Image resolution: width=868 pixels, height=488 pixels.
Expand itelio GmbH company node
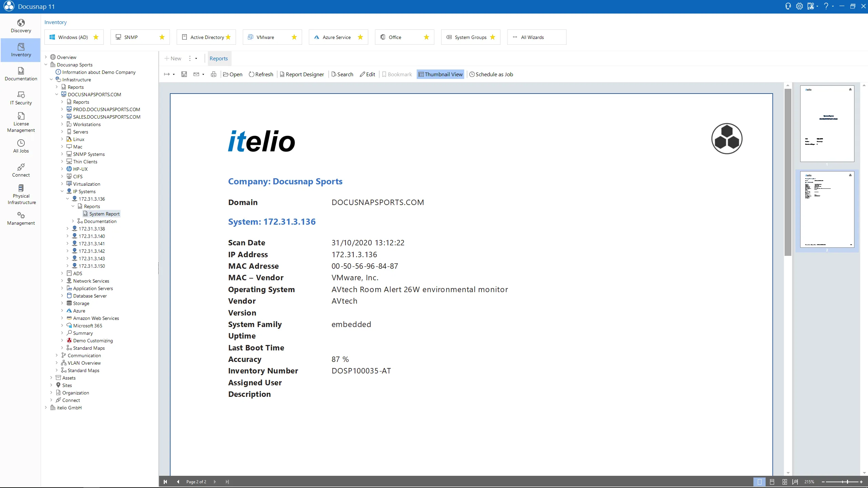click(x=46, y=407)
